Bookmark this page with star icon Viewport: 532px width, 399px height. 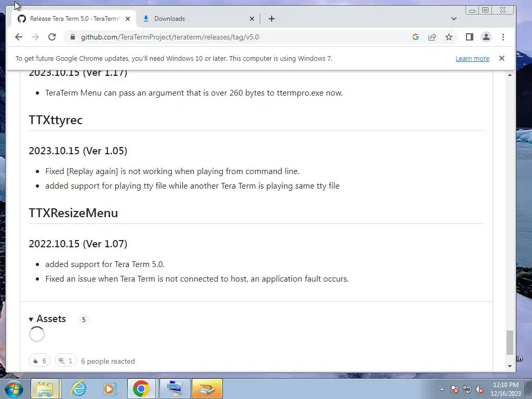[x=448, y=37]
